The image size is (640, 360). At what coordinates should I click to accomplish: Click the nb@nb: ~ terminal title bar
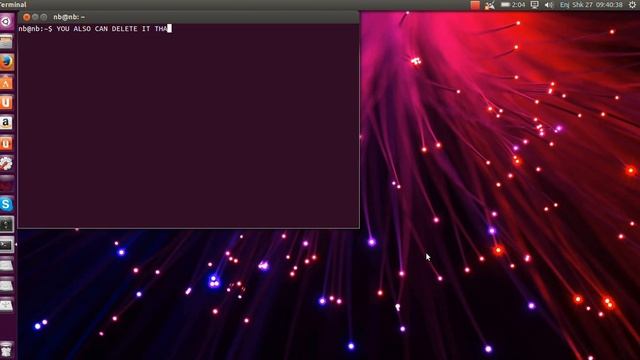189,17
